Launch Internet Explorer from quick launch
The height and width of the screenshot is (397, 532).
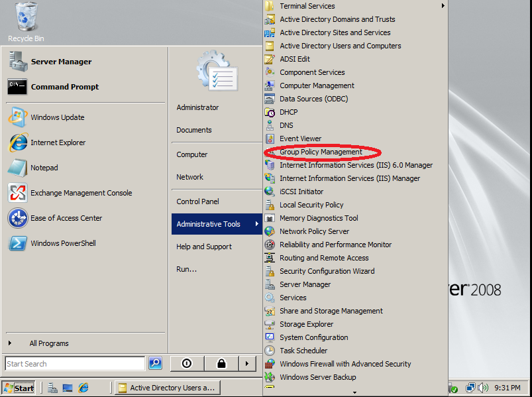coord(83,388)
